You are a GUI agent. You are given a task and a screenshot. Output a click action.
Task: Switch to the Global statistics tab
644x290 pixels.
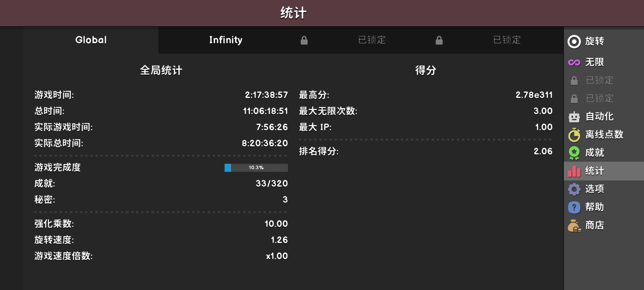[x=91, y=40]
